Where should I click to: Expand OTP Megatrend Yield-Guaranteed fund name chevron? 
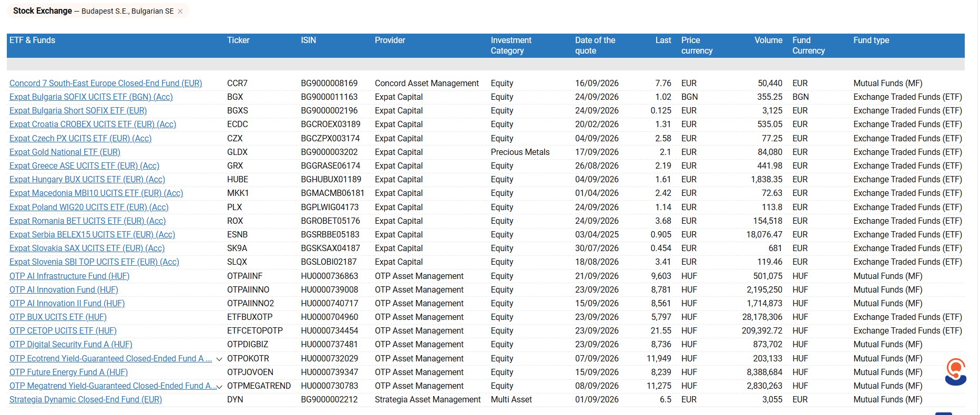click(219, 387)
